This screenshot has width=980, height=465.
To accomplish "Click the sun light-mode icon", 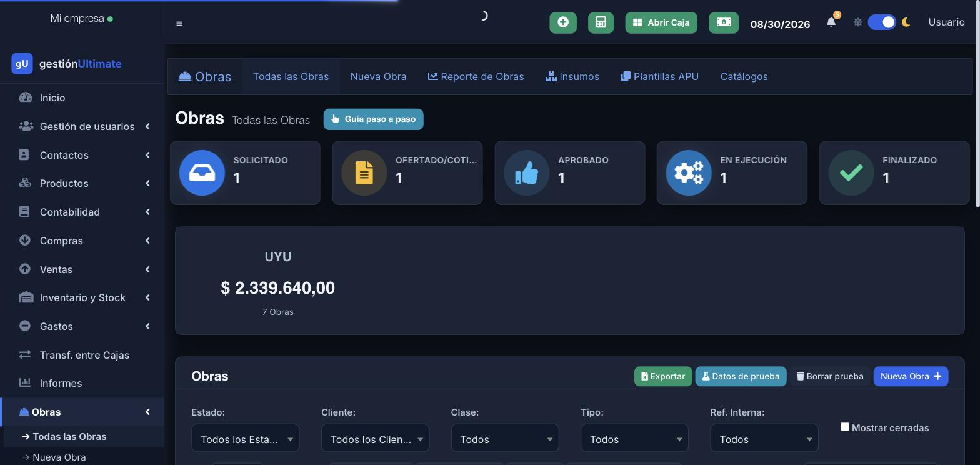I will click(858, 22).
